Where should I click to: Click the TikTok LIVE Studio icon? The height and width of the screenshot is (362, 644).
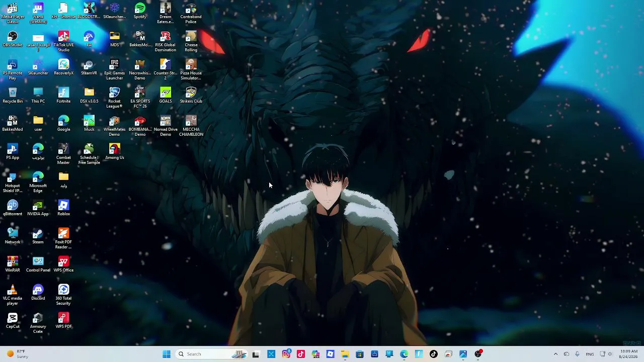coord(63,42)
